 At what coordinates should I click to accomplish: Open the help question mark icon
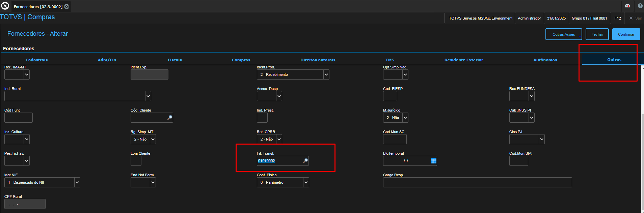coord(640,6)
